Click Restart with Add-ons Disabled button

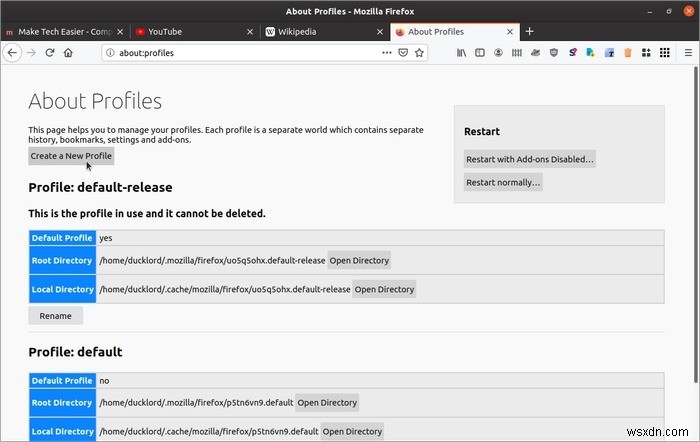[x=530, y=159]
